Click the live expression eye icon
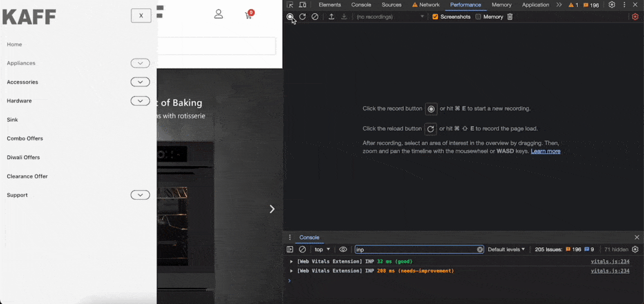The width and height of the screenshot is (644, 304). coord(343,249)
